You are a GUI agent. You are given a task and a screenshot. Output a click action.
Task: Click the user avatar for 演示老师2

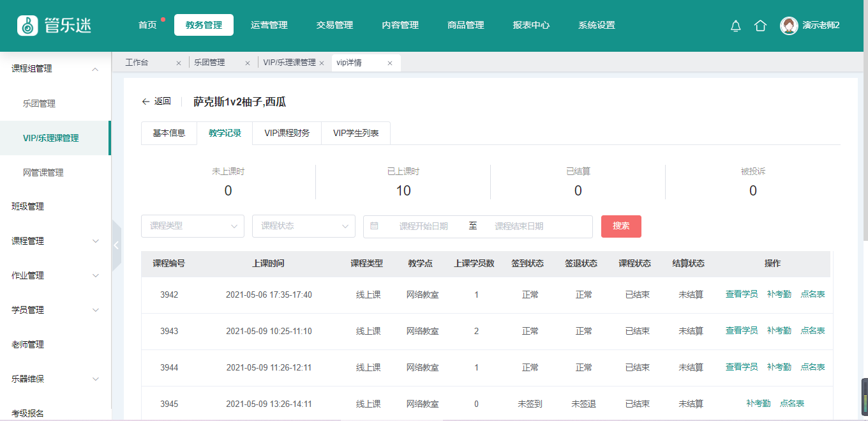pos(789,26)
